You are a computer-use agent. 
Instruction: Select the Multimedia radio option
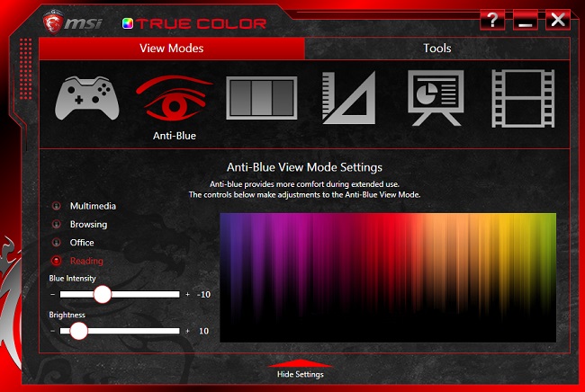[x=57, y=206]
